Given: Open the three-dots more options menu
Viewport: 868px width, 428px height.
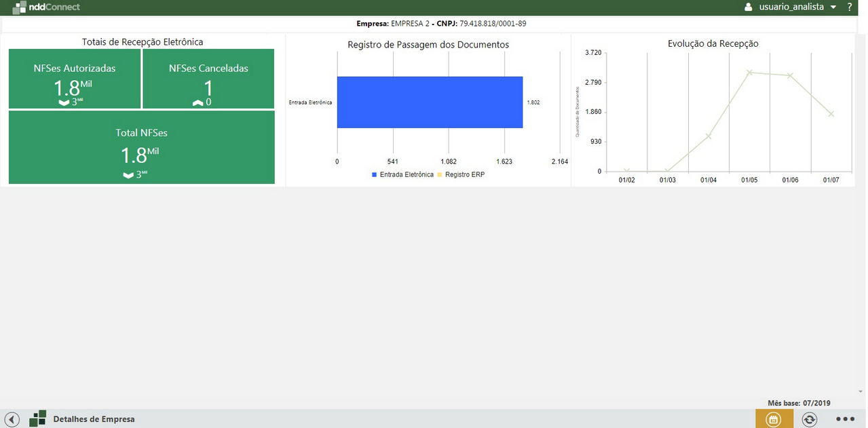Looking at the screenshot, I should click(x=845, y=419).
